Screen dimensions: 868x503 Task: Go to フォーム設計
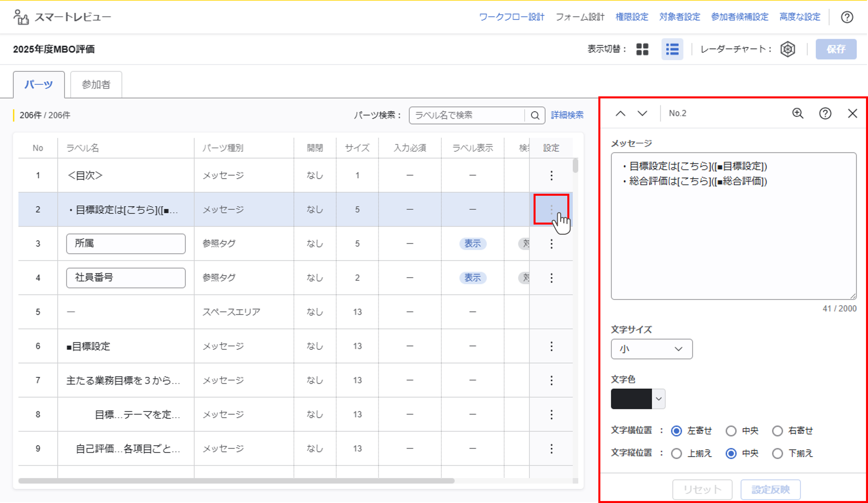pos(580,17)
